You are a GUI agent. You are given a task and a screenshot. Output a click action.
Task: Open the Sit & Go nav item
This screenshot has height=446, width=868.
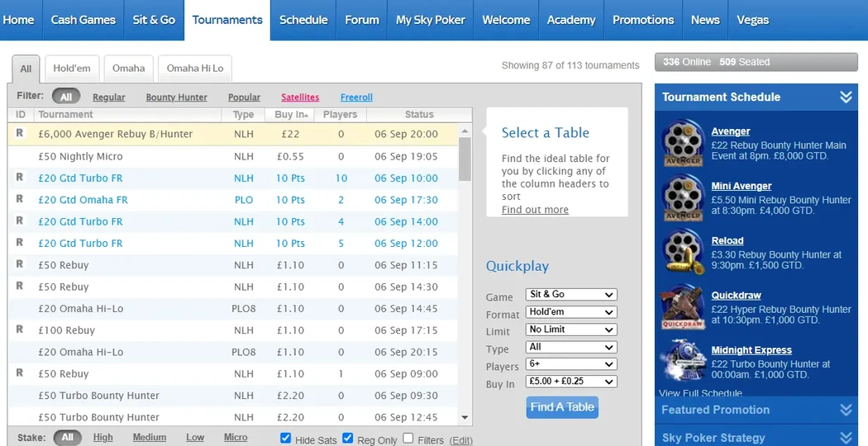pos(154,20)
